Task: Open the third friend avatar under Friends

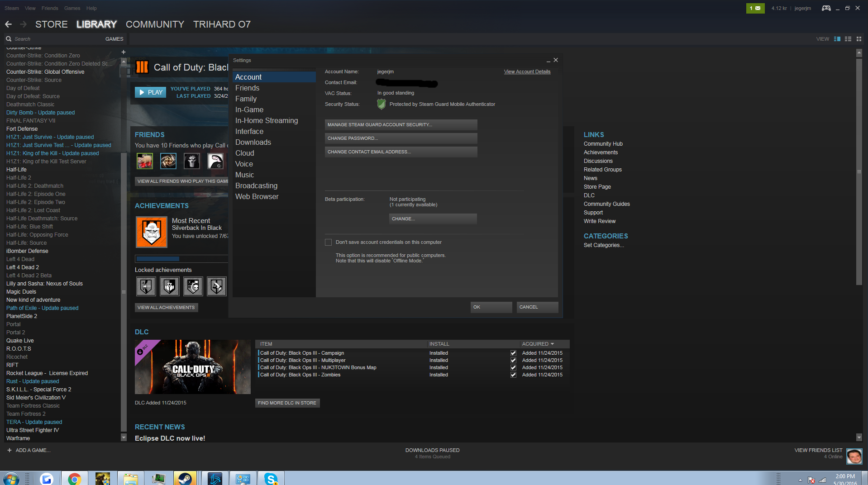Action: point(192,161)
